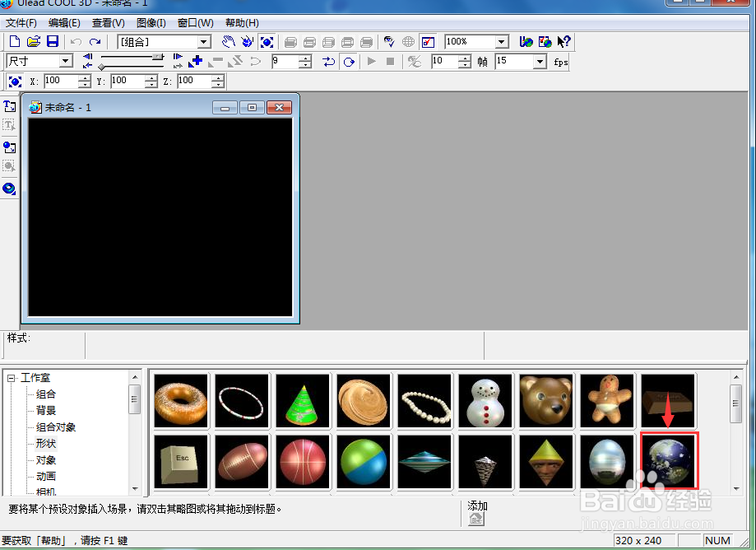Open the 窗口(W) menu
756x550 pixels.
[x=195, y=23]
